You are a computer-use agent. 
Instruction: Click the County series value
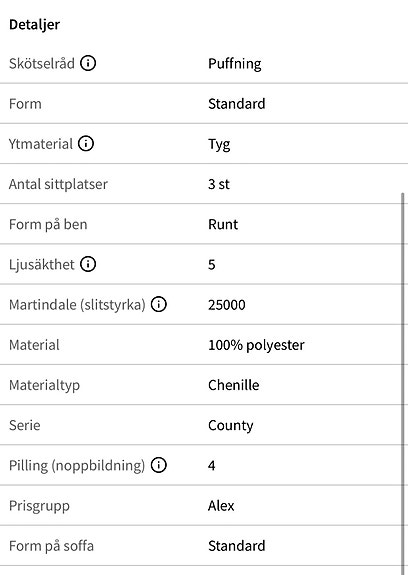pos(231,425)
